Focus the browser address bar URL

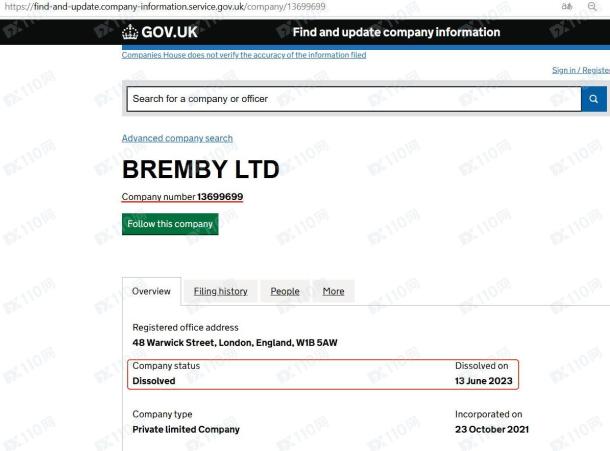point(165,7)
